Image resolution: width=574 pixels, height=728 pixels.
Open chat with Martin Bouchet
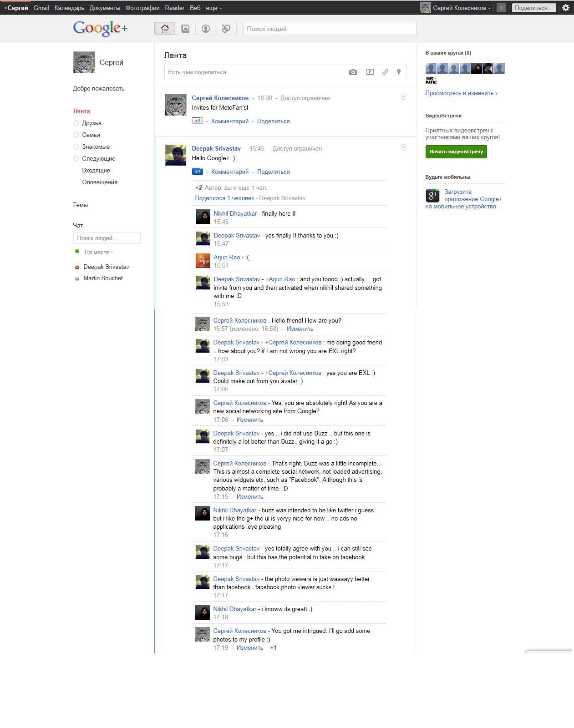pos(103,278)
